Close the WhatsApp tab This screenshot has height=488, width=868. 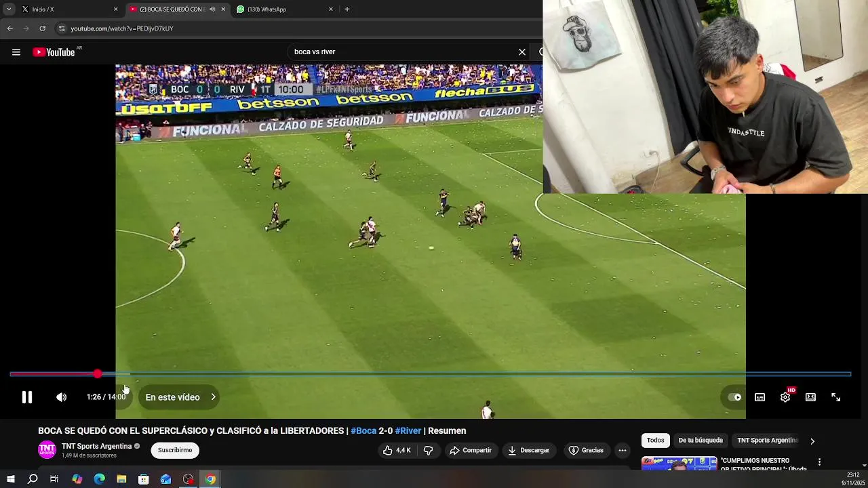click(x=331, y=9)
